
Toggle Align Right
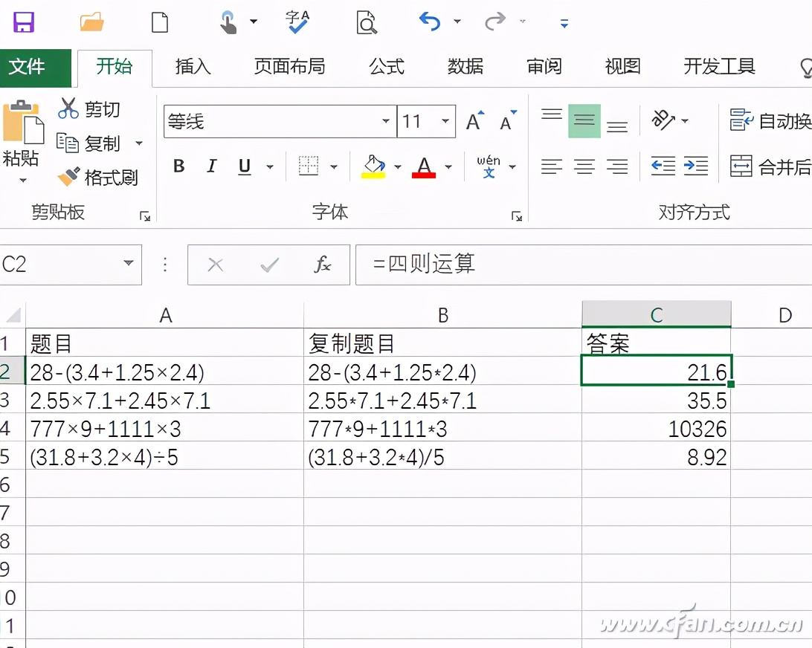(x=616, y=166)
